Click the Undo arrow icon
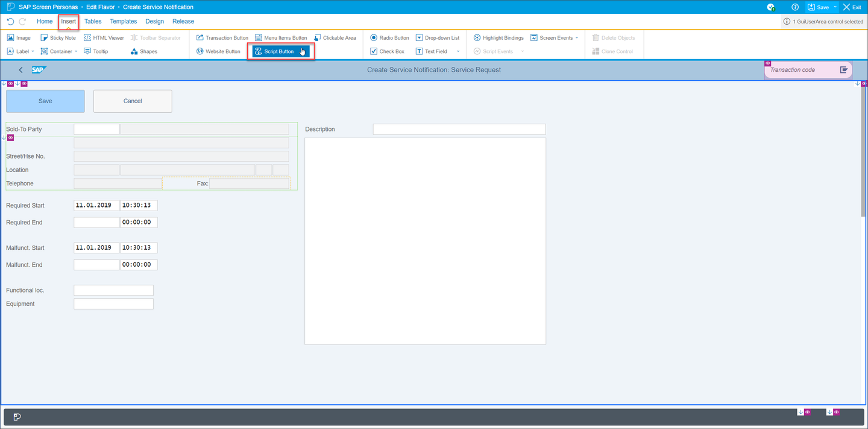This screenshot has height=429, width=868. coord(10,21)
